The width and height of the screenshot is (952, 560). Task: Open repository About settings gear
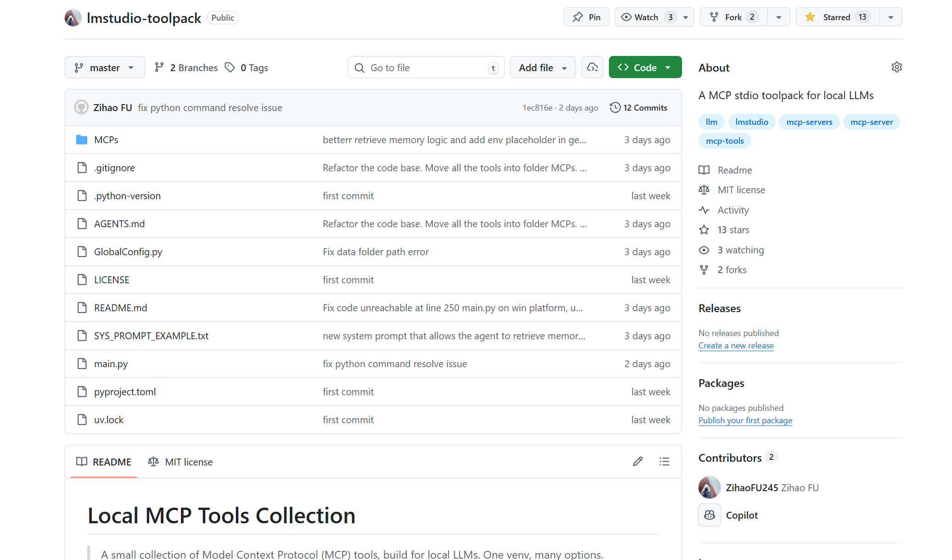[x=896, y=67]
